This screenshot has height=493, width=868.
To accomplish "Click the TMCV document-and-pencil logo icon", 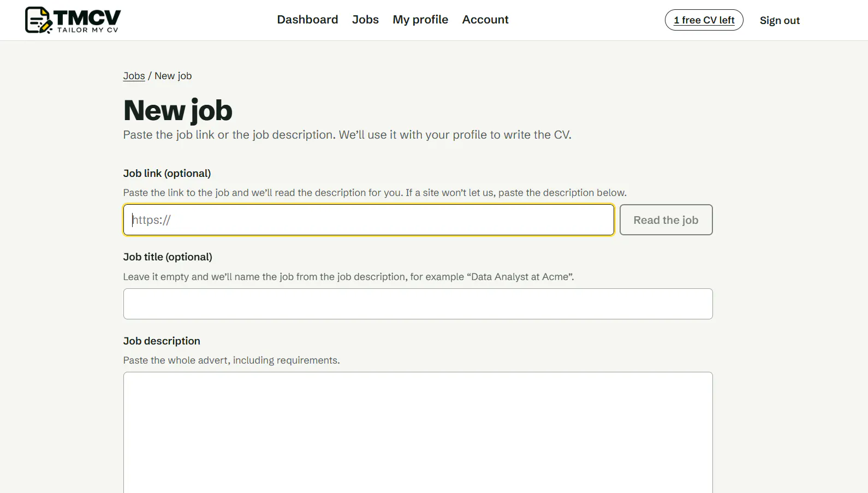I will pos(38,20).
